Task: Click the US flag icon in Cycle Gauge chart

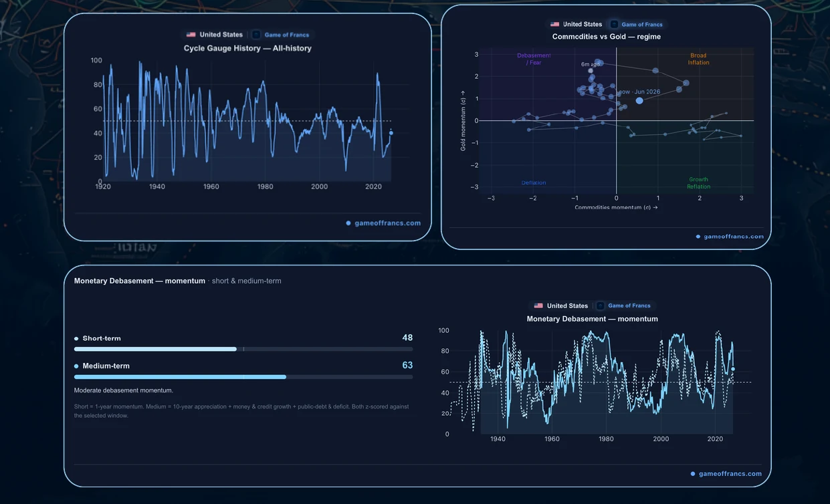Action: [191, 35]
